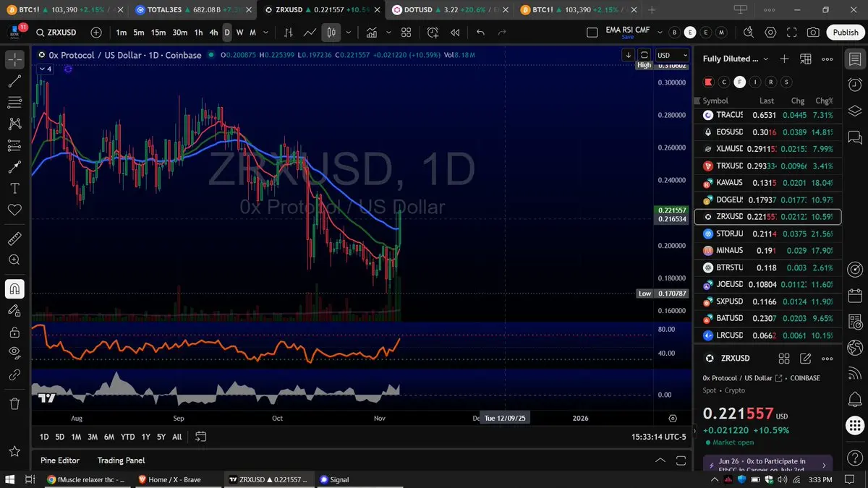The width and height of the screenshot is (868, 488).
Task: Select the 4h timeframe
Action: 213,33
